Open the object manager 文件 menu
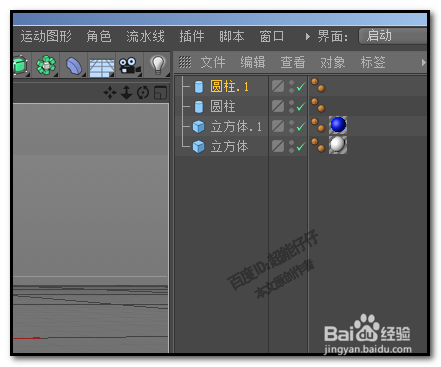This screenshot has width=441, height=367. point(213,62)
